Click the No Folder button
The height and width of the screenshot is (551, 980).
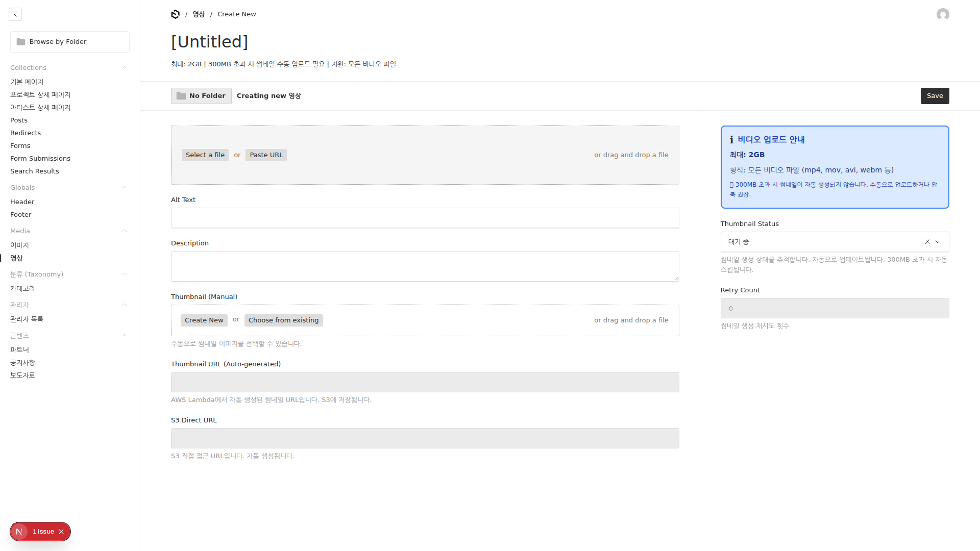(201, 96)
